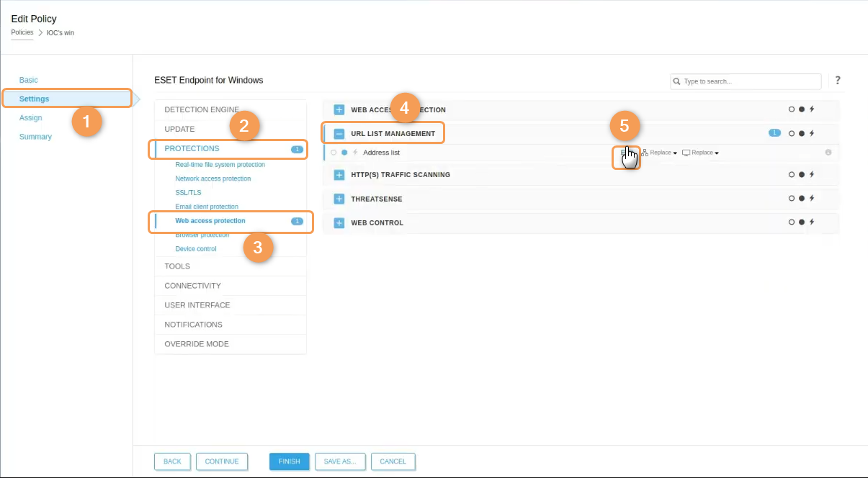868x478 pixels.
Task: Open the second Replace dropdown with monitor icon
Action: click(x=701, y=153)
